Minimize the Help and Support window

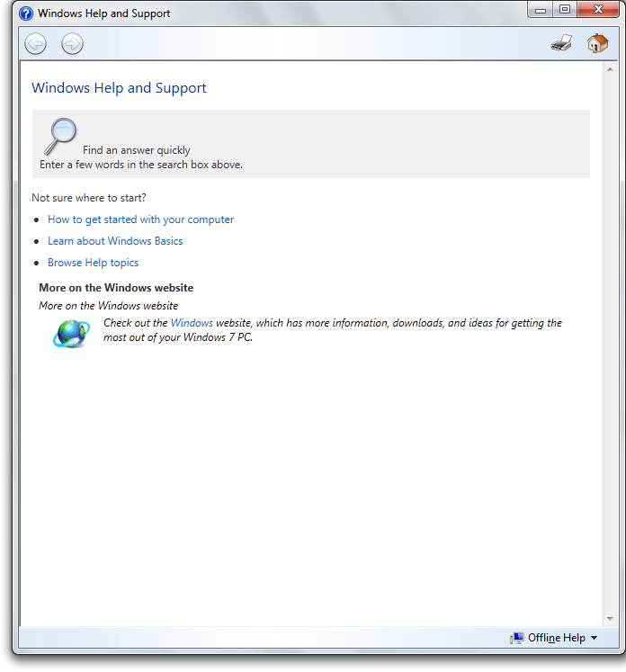click(541, 10)
